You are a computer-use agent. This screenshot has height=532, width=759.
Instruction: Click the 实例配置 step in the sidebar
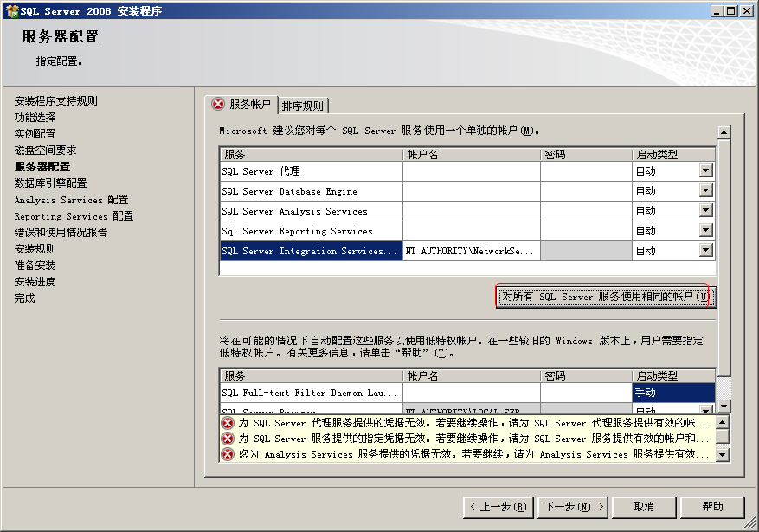coord(35,133)
